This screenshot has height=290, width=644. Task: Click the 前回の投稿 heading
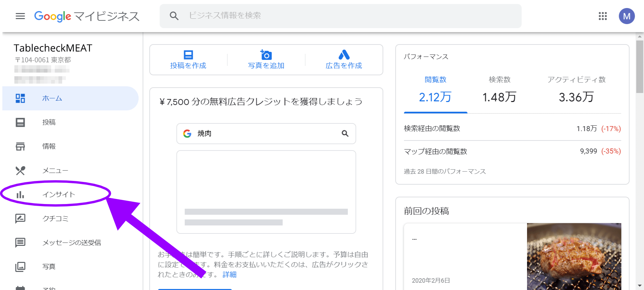coord(426,211)
